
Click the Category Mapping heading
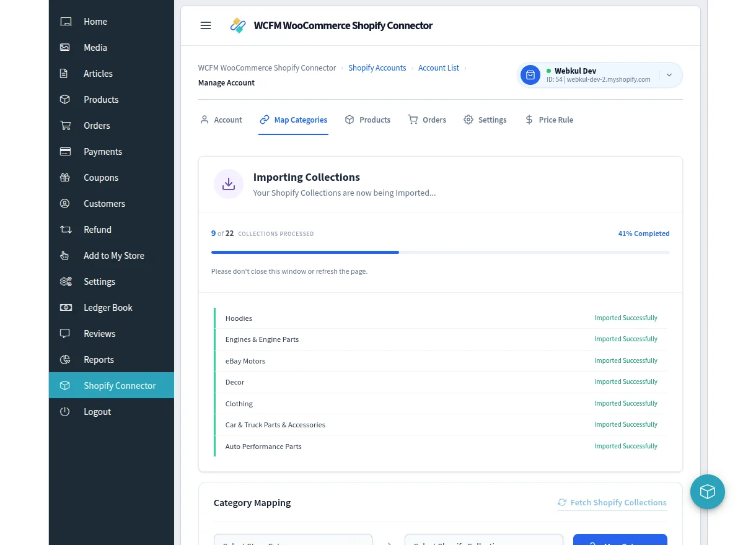coord(252,503)
